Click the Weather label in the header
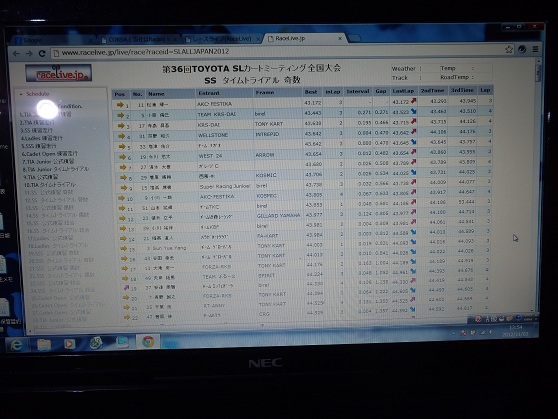 [404, 68]
